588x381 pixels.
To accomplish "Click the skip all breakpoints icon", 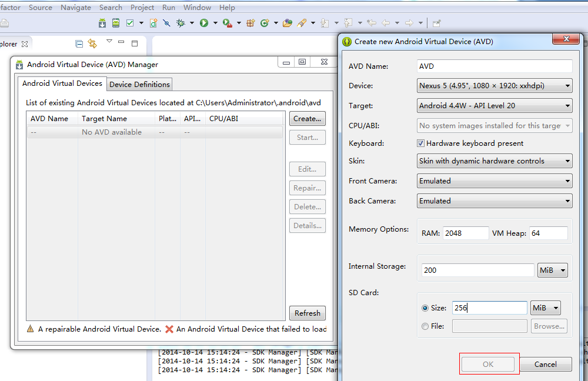I will coord(166,24).
